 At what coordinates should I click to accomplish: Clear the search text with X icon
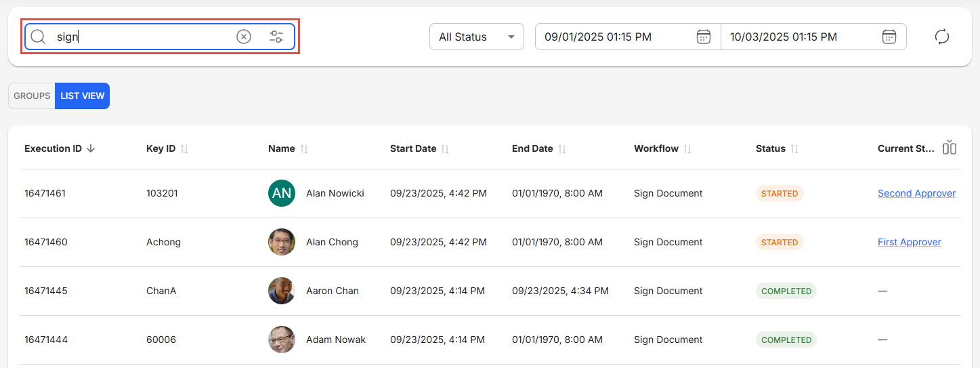point(244,37)
